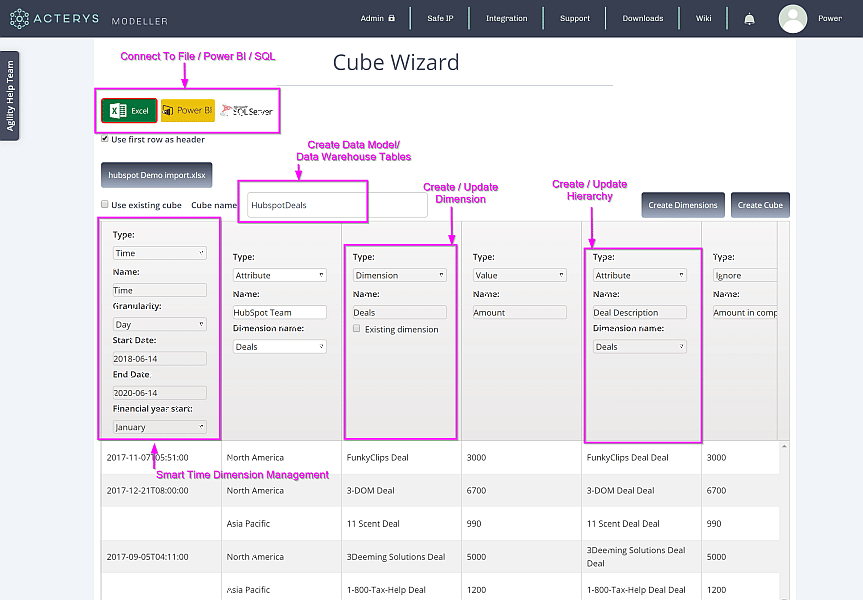Connect to Power BI source
The height and width of the screenshot is (600, 863).
(x=188, y=111)
